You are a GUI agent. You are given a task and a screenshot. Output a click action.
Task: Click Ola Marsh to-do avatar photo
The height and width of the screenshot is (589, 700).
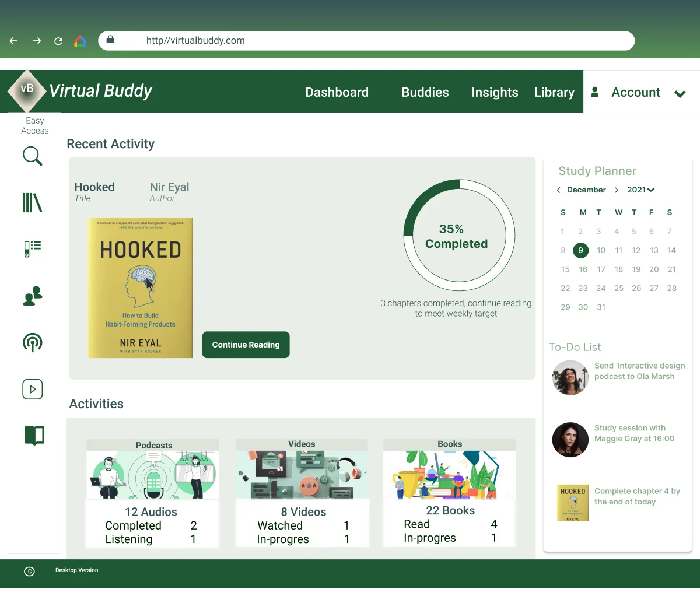click(x=570, y=377)
